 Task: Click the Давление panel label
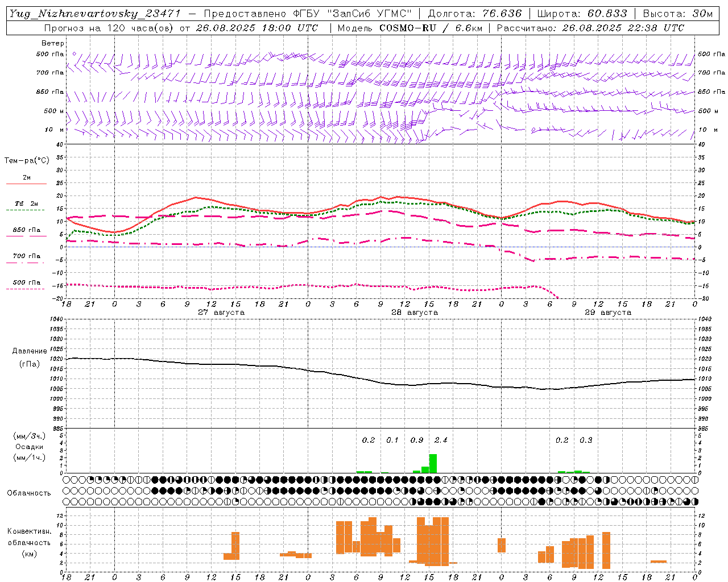click(x=30, y=351)
